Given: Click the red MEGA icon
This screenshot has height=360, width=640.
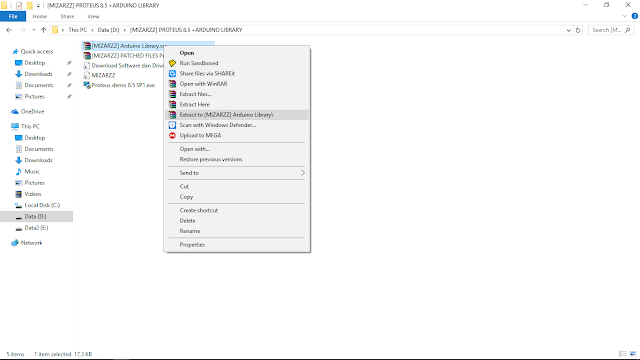Looking at the screenshot, I should pos(172,136).
